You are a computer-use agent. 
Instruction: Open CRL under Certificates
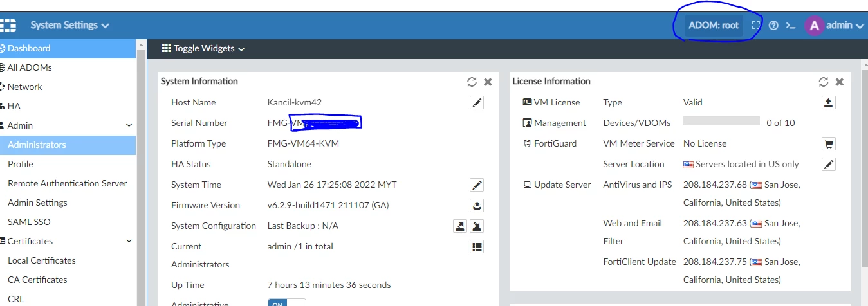click(x=68, y=299)
